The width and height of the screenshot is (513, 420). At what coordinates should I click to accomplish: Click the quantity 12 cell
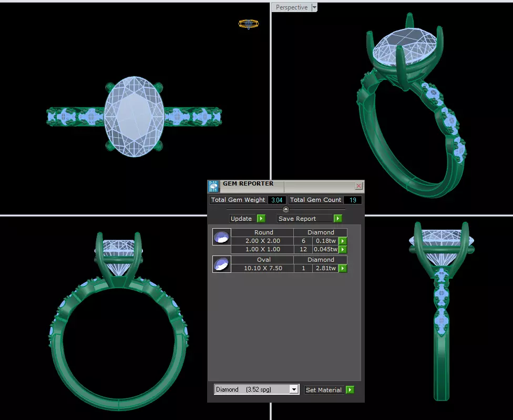tap(303, 249)
